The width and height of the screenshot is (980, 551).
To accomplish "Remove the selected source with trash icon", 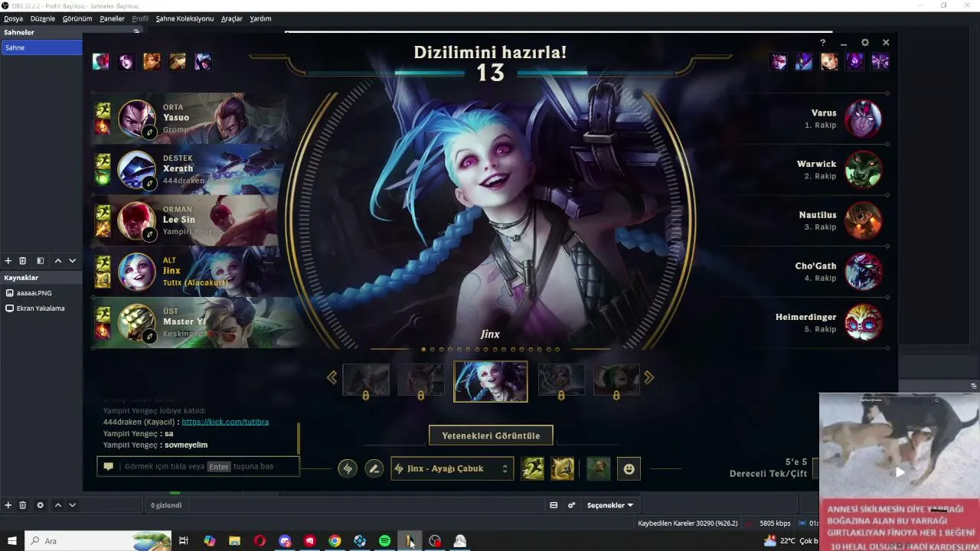I will coord(23,505).
